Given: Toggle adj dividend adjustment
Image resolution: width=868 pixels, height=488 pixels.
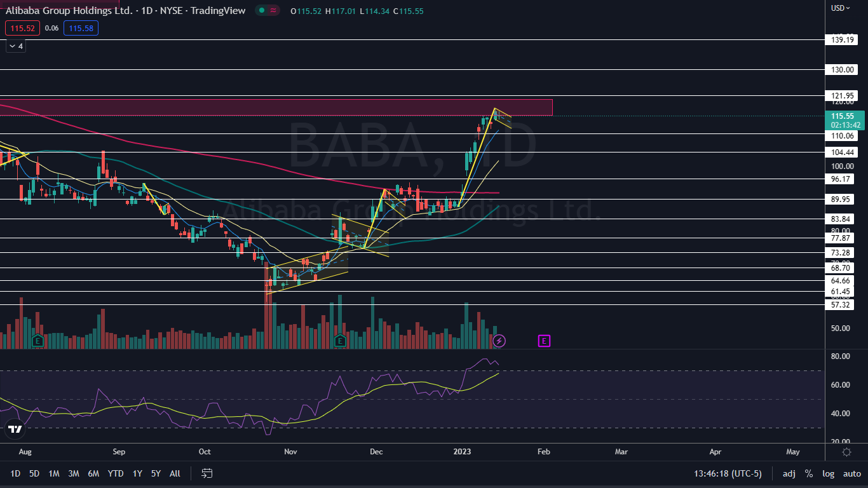Looking at the screenshot, I should pos(789,473).
